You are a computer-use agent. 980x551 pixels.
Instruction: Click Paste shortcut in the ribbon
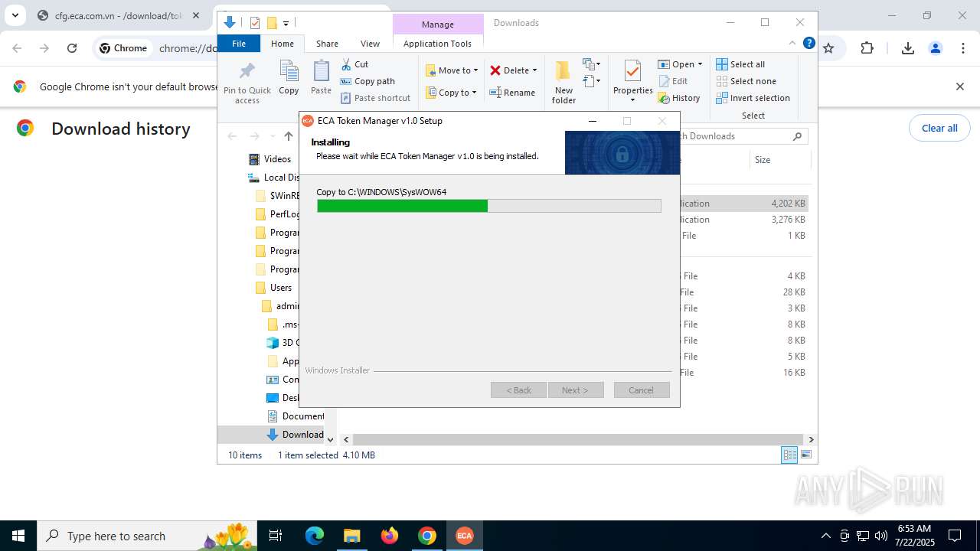375,98
